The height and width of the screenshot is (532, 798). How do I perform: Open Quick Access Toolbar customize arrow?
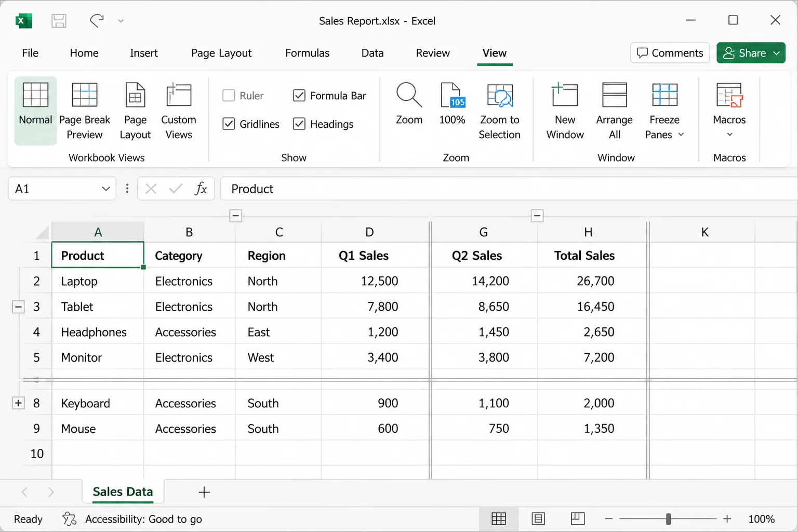pos(121,21)
